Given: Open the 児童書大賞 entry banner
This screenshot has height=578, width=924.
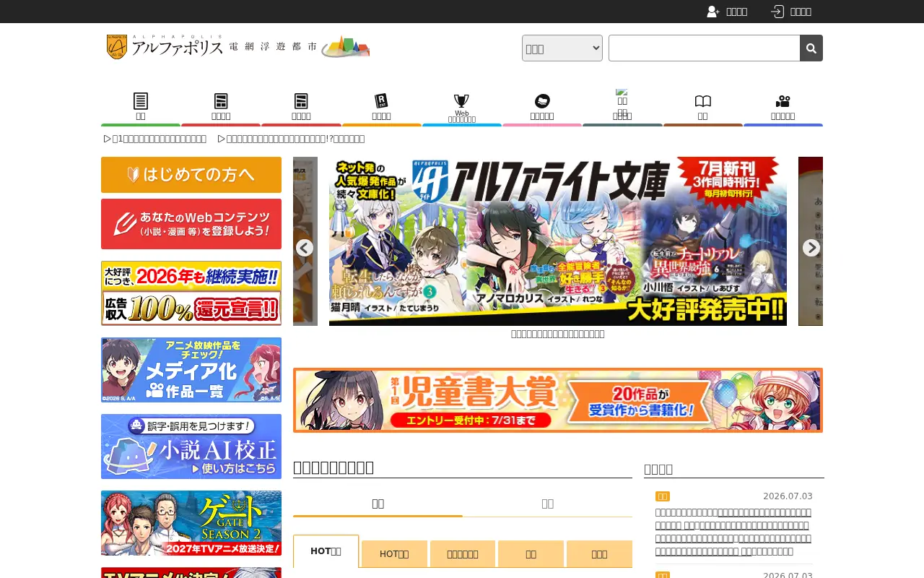Looking at the screenshot, I should 558,400.
